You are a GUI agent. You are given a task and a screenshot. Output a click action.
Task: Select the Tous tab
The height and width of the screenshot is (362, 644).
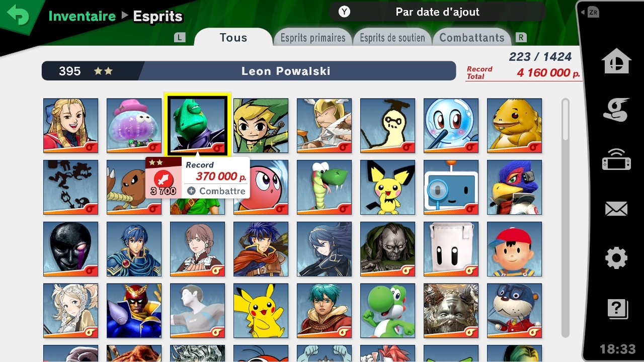(233, 37)
